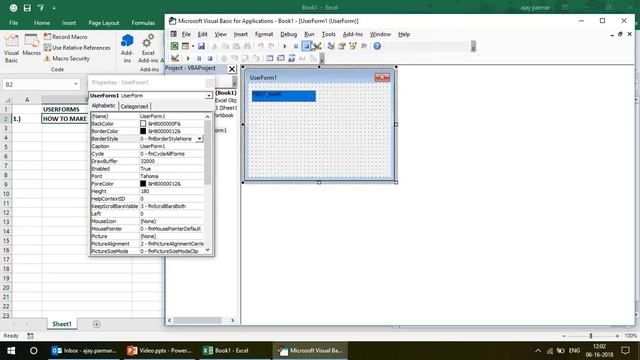Open the Properties Window toolbar icon

[342, 46]
